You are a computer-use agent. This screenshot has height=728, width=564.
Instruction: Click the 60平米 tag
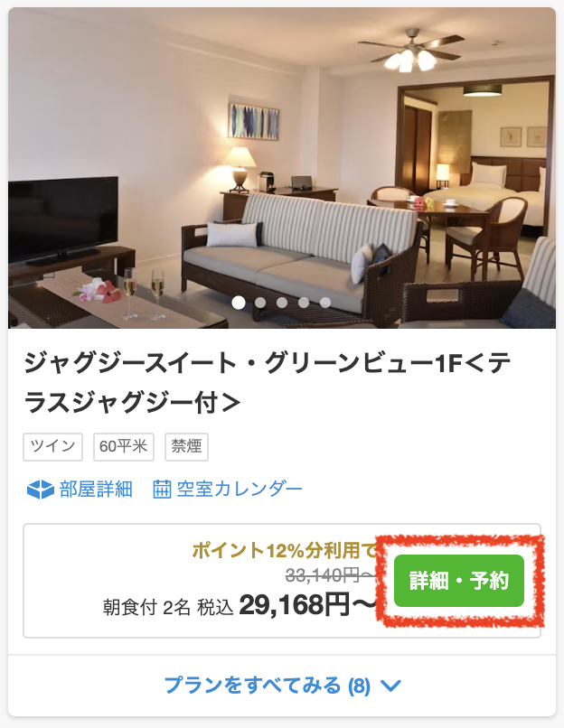[x=124, y=446]
